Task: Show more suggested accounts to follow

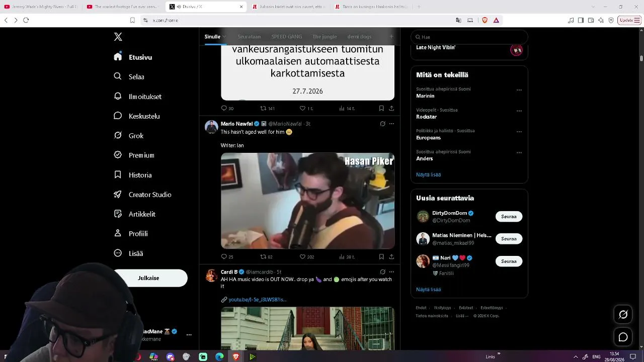Action: 428,290
